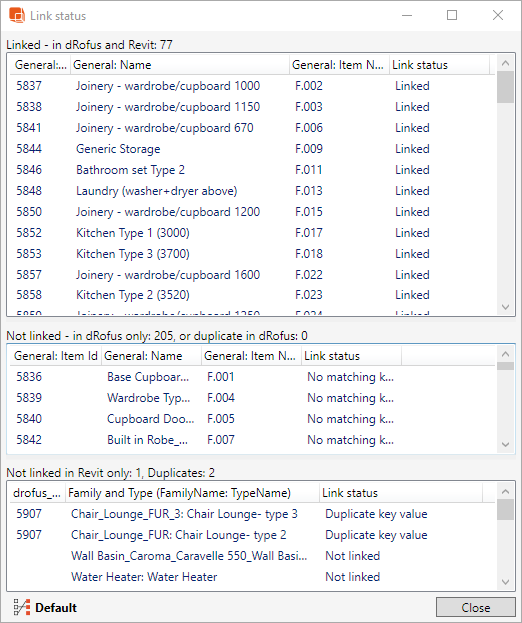Screen dimensions: 522x623
Task: Select the Generic Storage row
Action: click(x=253, y=149)
